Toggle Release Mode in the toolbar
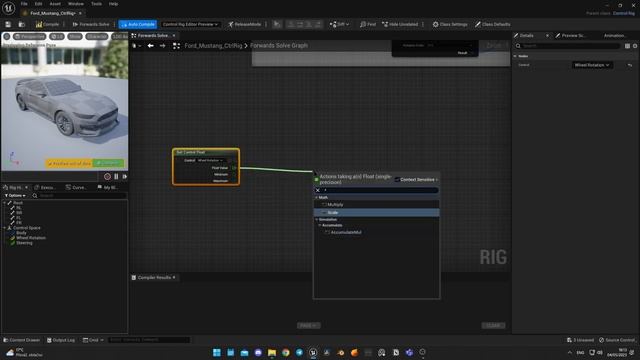Screen dimensions: 640x360 (244, 24)
